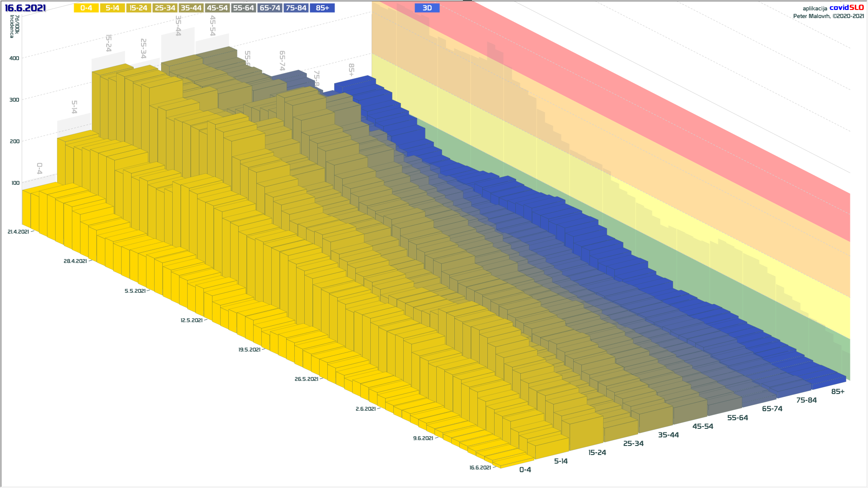Screen dimensions: 868x488
Task: Click the 75-84 legend box
Action: click(296, 8)
